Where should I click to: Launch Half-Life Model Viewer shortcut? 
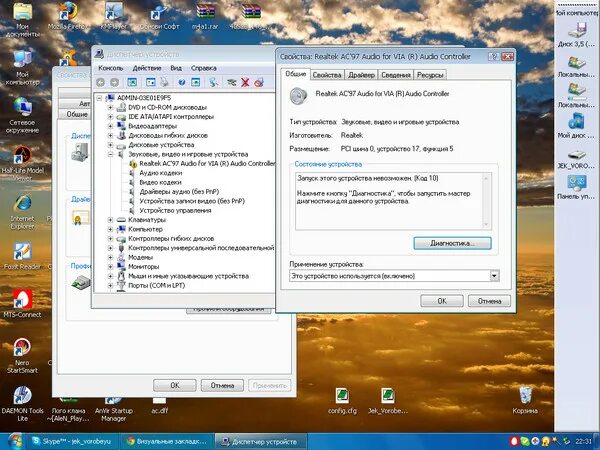click(x=22, y=164)
